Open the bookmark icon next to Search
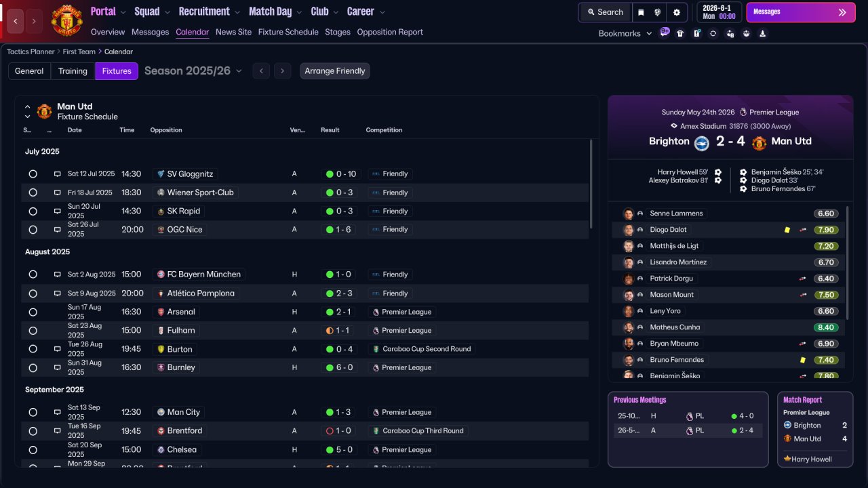868x488 pixels. pyautogui.click(x=641, y=12)
